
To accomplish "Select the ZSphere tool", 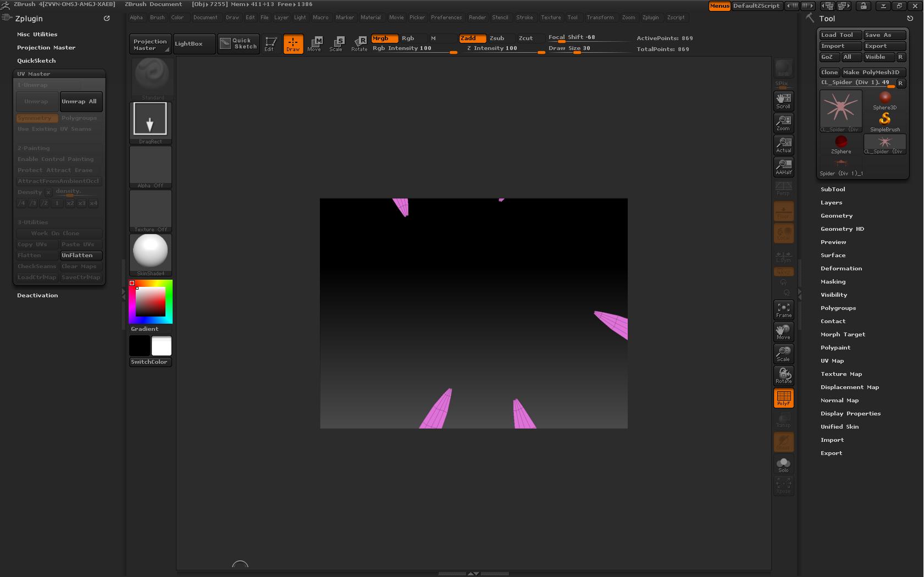I will (841, 144).
